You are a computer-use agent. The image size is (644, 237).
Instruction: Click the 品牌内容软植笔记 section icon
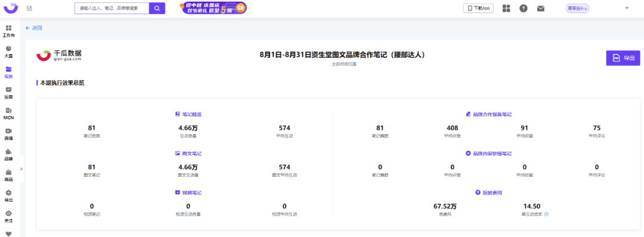click(468, 153)
